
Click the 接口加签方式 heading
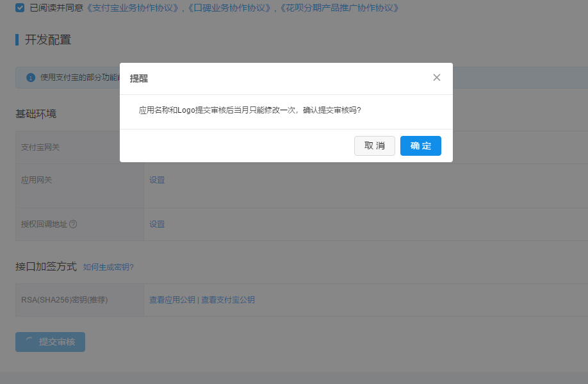tap(45, 267)
